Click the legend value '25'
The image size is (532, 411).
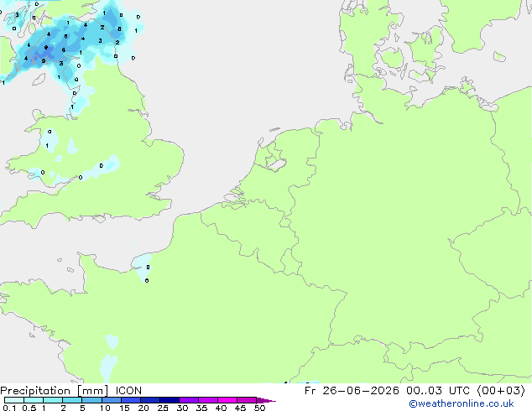pos(163,408)
